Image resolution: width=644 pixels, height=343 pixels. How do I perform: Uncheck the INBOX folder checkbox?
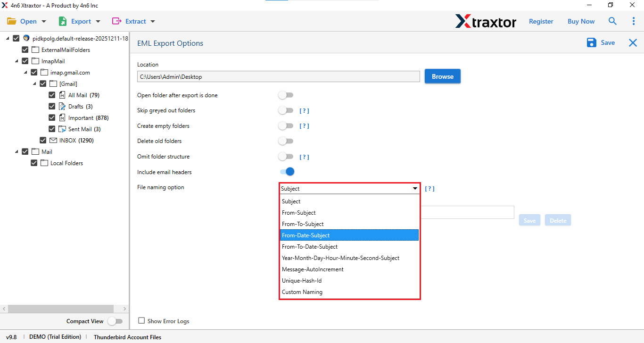[43, 140]
